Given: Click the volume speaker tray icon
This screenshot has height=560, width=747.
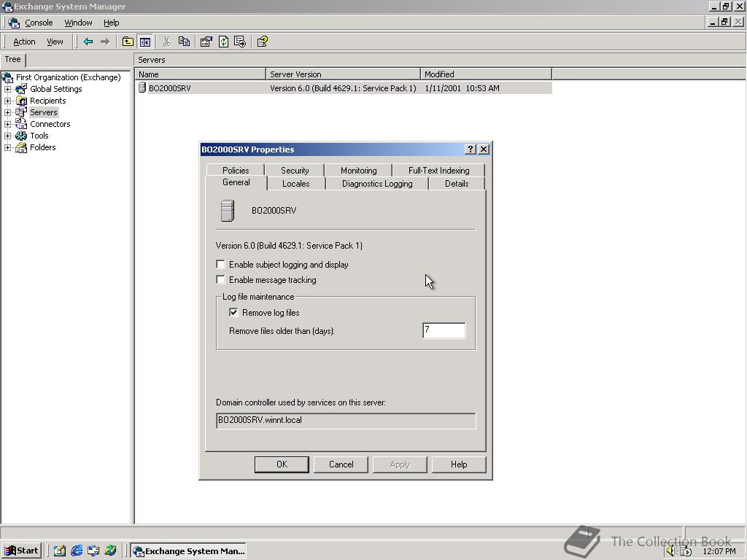Looking at the screenshot, I should coord(671,551).
